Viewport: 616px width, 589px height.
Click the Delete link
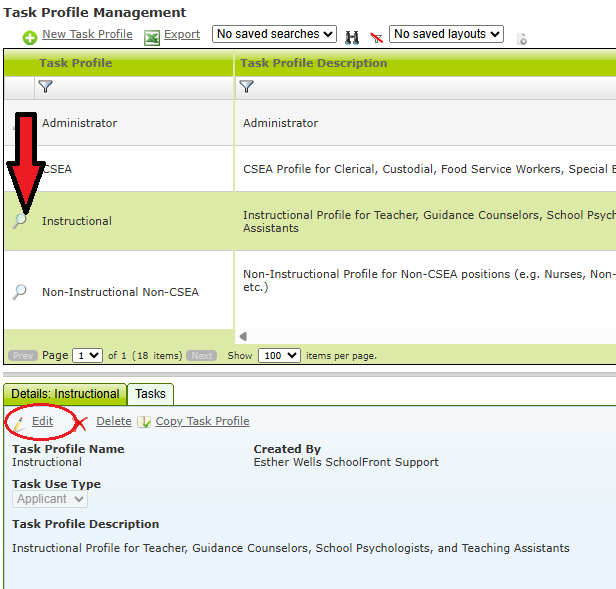point(114,421)
